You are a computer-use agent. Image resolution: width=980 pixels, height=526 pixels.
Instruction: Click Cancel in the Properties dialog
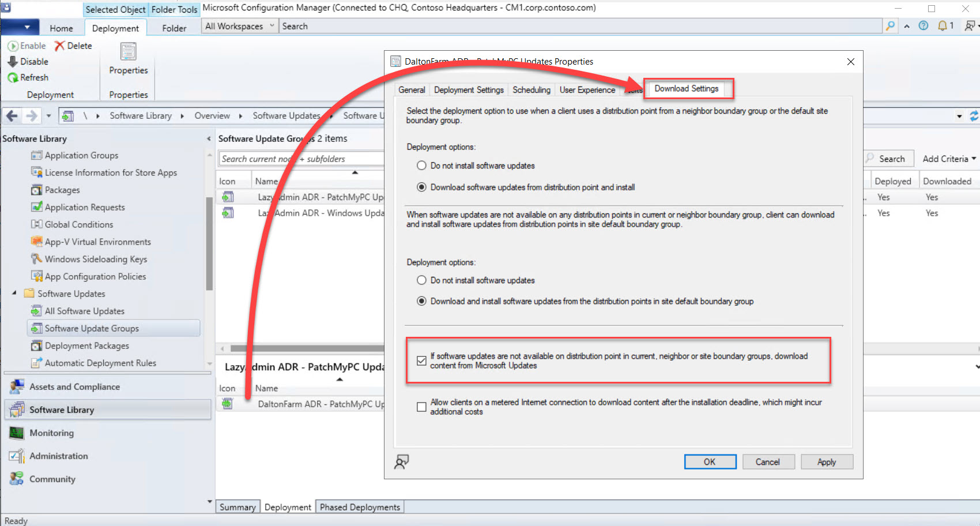tap(768, 462)
